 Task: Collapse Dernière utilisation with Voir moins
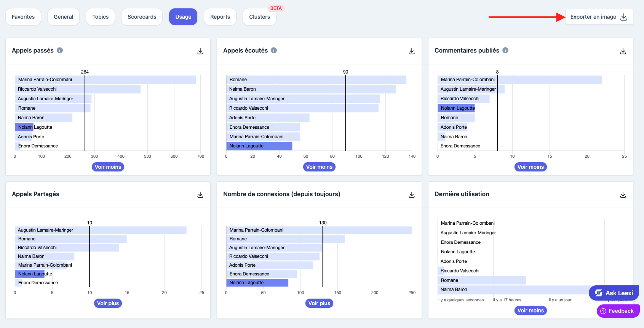tap(531, 310)
